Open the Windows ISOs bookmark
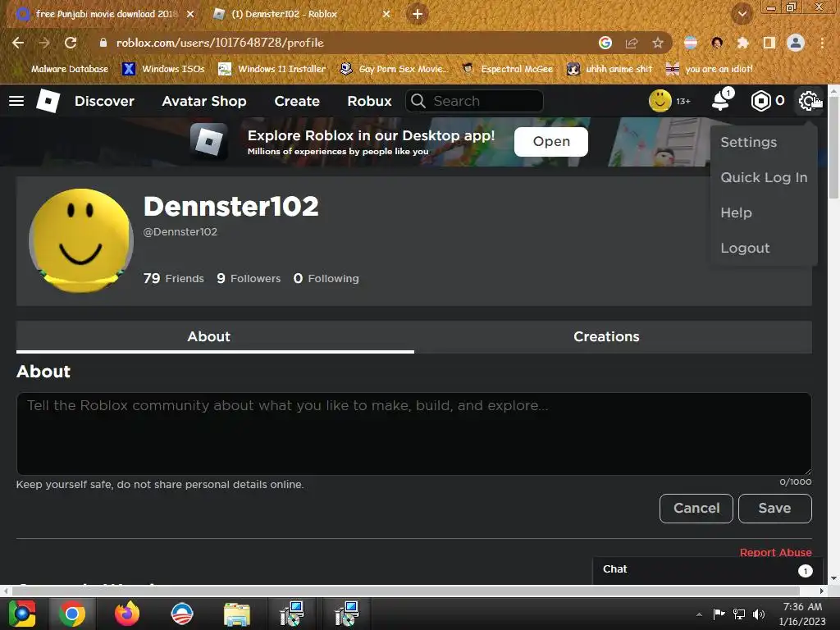 [163, 69]
